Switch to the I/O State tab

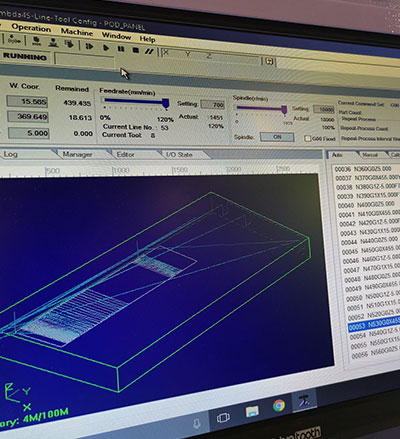[179, 155]
